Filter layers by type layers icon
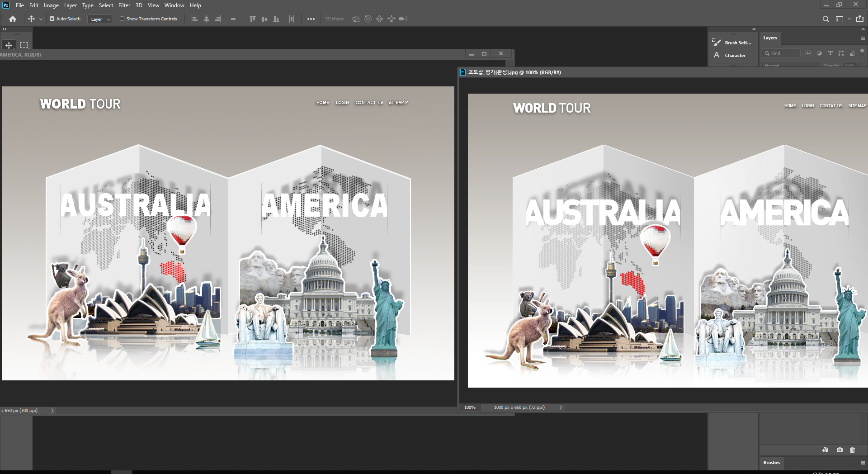The image size is (868, 474). point(830,53)
